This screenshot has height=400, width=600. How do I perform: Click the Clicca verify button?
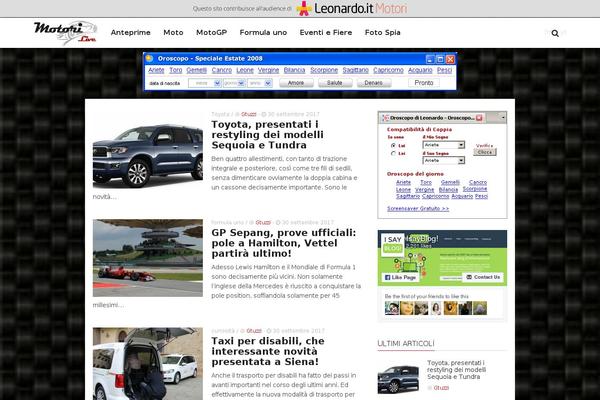click(x=485, y=152)
